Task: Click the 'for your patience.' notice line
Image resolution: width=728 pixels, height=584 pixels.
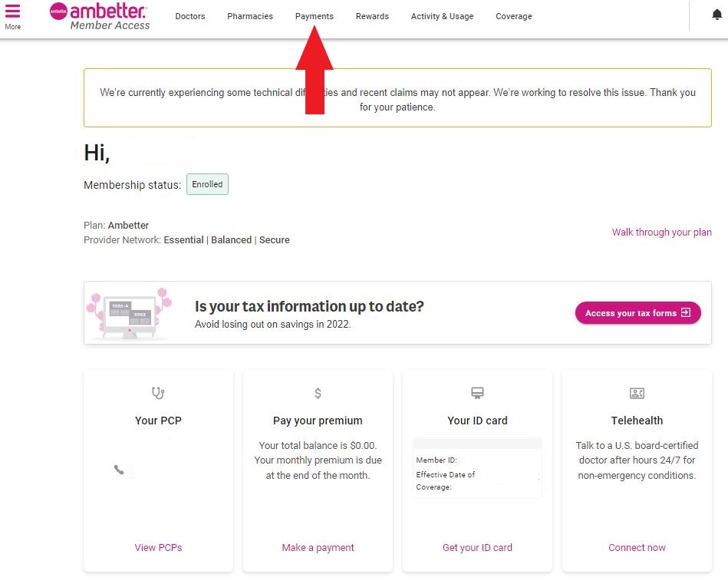Action: coord(397,107)
